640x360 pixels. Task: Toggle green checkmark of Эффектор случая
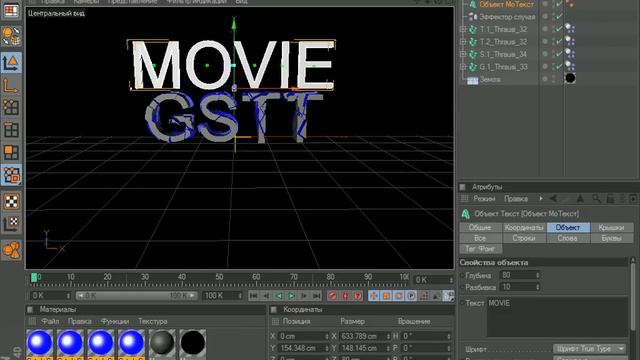point(560,16)
